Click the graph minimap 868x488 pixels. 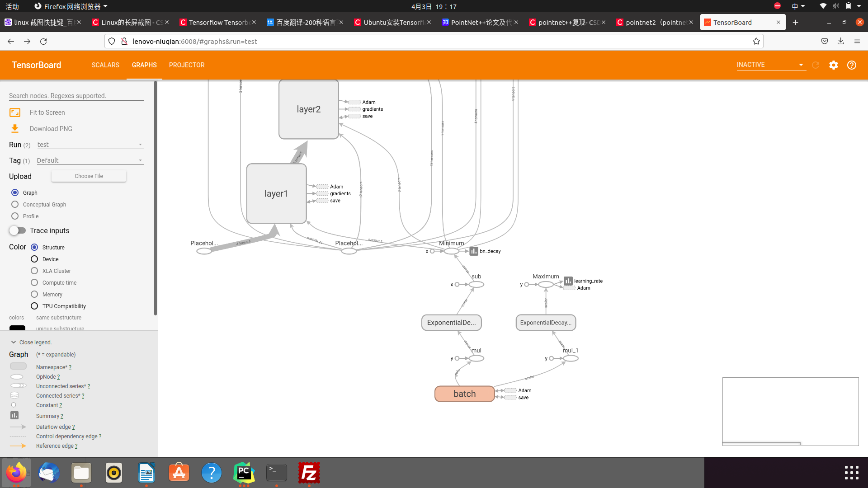tap(790, 411)
